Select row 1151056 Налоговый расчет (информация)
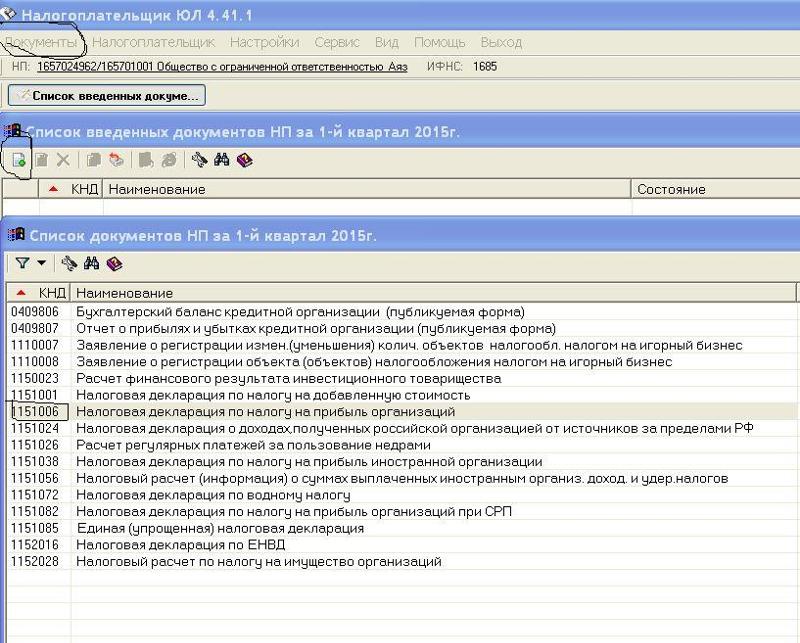This screenshot has height=643, width=800. tap(403, 478)
